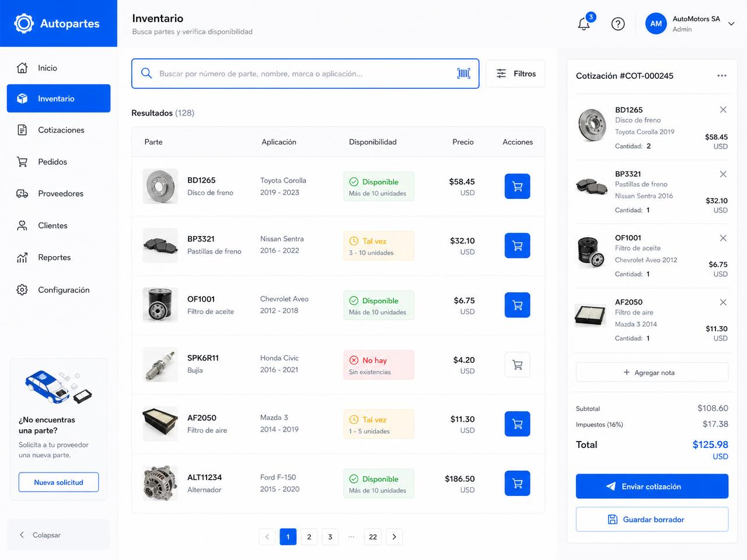The height and width of the screenshot is (560, 747).
Task: Go to Inicio in the sidebar
Action: pos(58,68)
